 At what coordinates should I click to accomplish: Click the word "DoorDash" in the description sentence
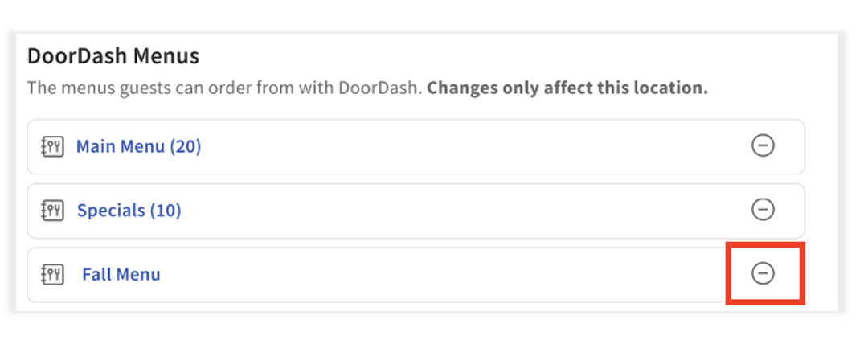(x=383, y=88)
